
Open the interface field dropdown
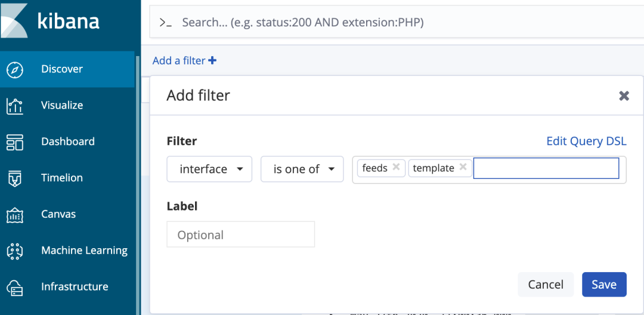(x=209, y=169)
